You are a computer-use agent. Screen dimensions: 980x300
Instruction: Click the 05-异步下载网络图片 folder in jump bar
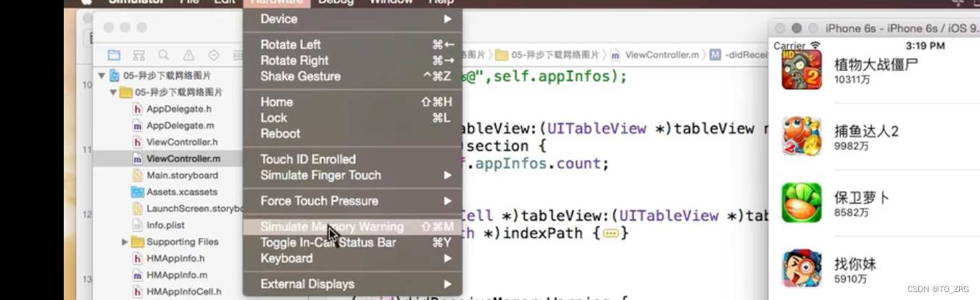tap(549, 54)
